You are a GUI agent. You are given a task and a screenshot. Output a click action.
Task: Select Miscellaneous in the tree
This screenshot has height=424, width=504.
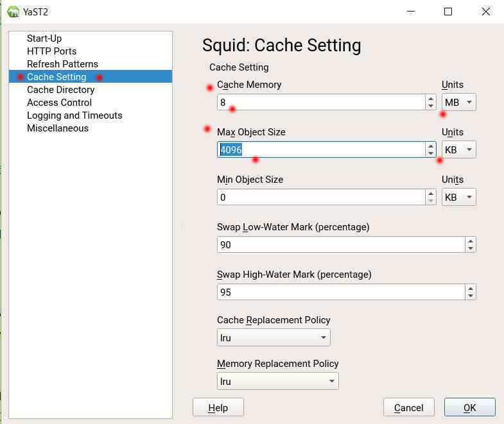coord(58,128)
